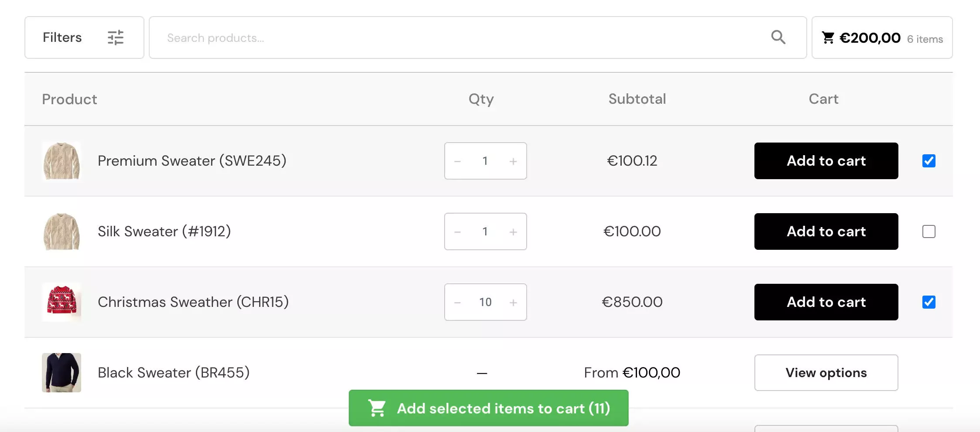This screenshot has height=432, width=980.
Task: Uncheck the Christmas Sweather selection checkbox
Action: tap(929, 302)
